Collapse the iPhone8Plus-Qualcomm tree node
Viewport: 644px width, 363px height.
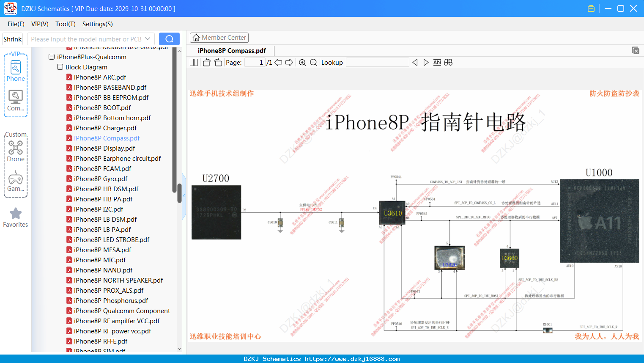[x=52, y=57]
